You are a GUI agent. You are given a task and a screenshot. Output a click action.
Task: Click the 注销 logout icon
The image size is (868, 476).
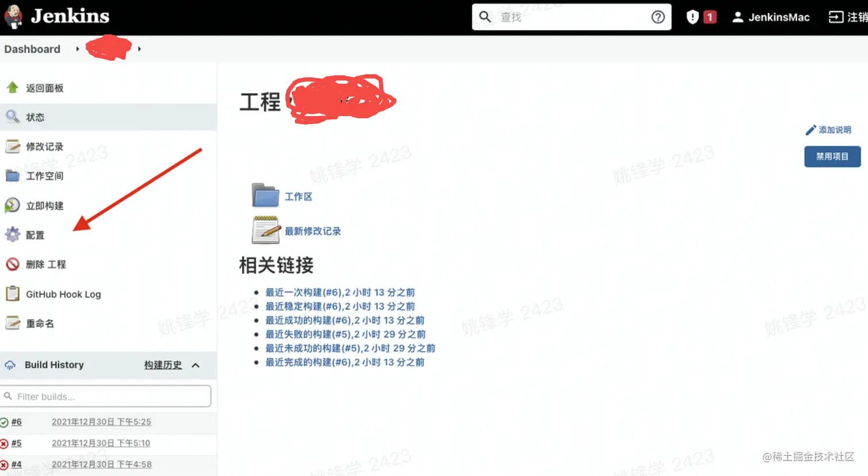[836, 17]
